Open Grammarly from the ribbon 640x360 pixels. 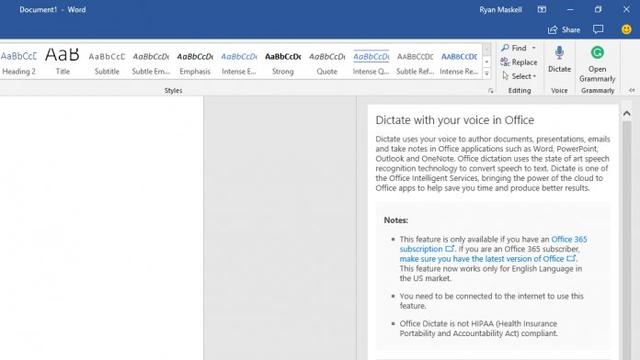click(x=597, y=63)
